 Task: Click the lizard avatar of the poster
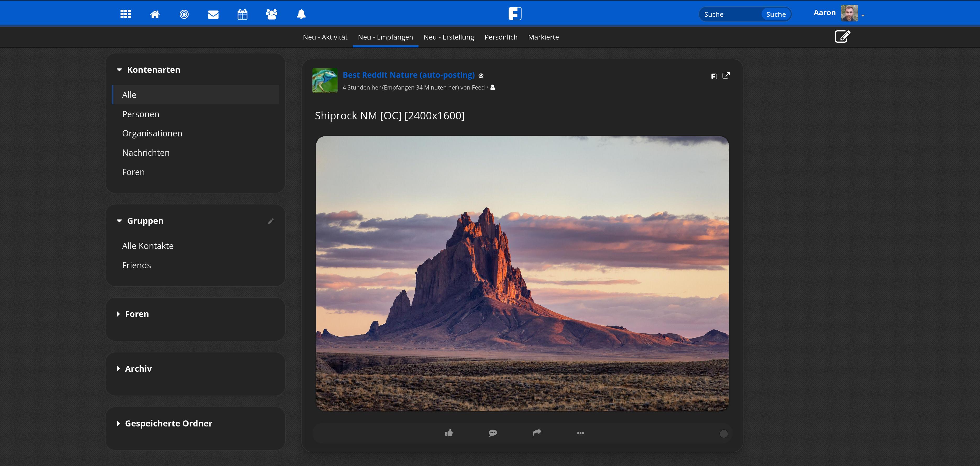[325, 80]
